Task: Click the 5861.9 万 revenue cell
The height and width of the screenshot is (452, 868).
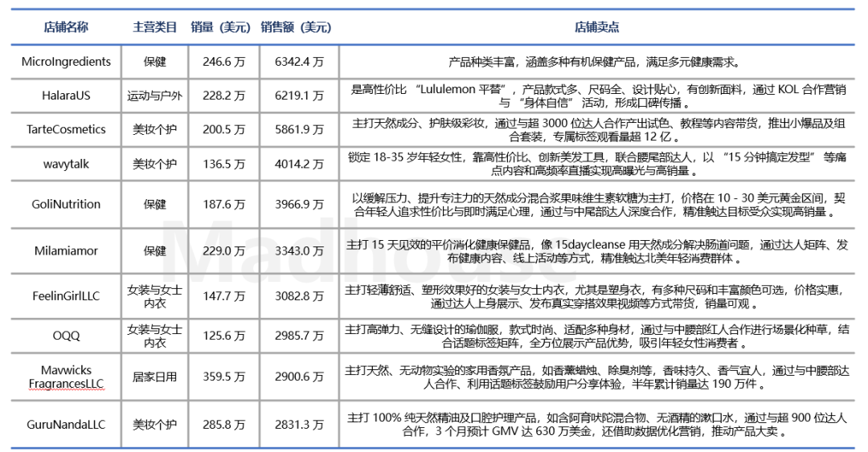Action: (299, 129)
